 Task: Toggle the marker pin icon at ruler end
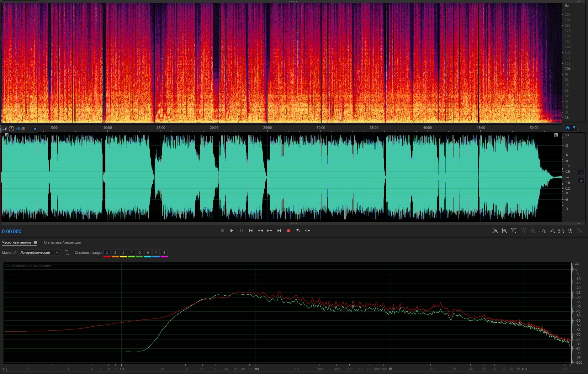click(574, 128)
